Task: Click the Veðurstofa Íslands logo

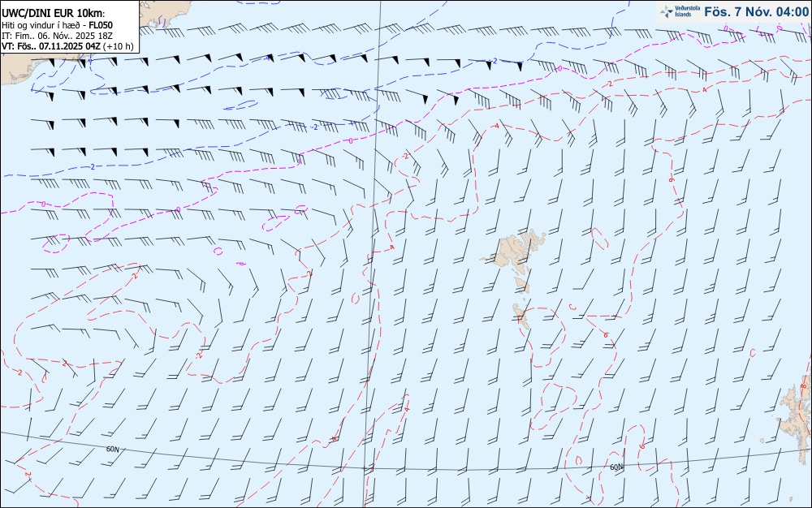Action: pos(680,11)
